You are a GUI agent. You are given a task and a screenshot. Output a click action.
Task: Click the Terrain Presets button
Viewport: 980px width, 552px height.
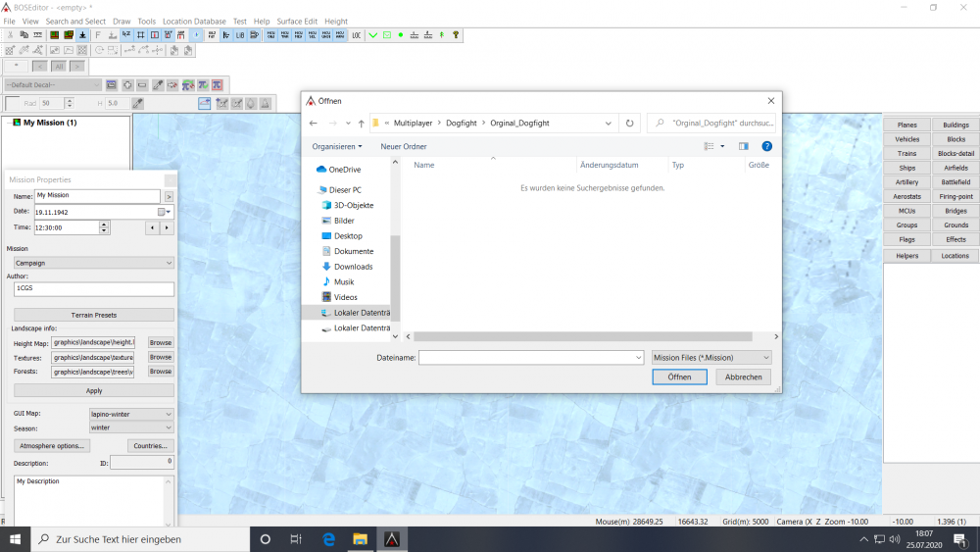click(x=93, y=315)
